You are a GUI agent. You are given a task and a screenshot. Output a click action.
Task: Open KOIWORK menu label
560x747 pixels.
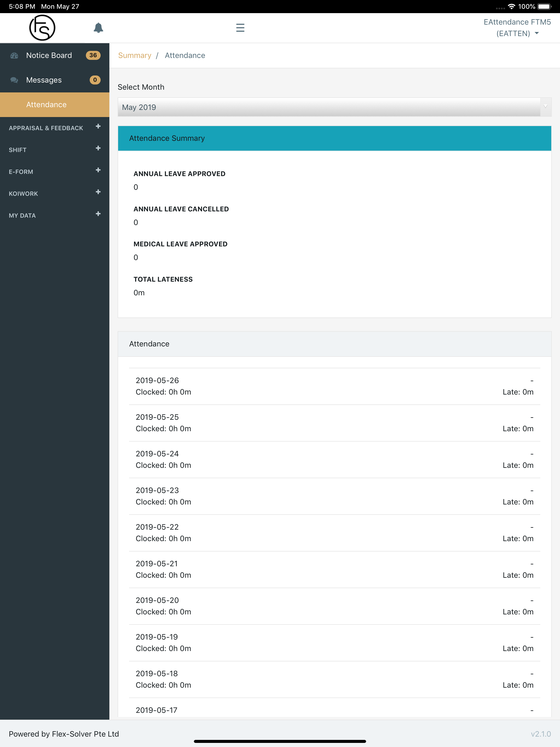click(x=23, y=194)
